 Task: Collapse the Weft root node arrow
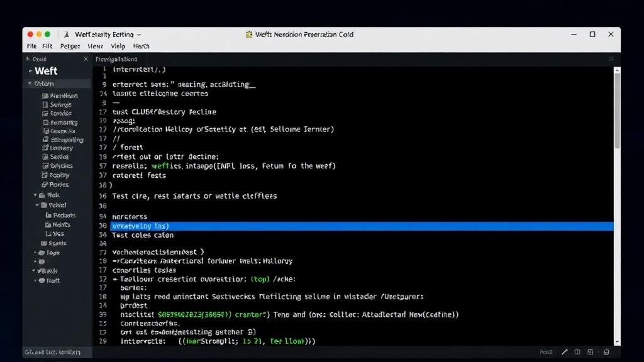point(30,71)
